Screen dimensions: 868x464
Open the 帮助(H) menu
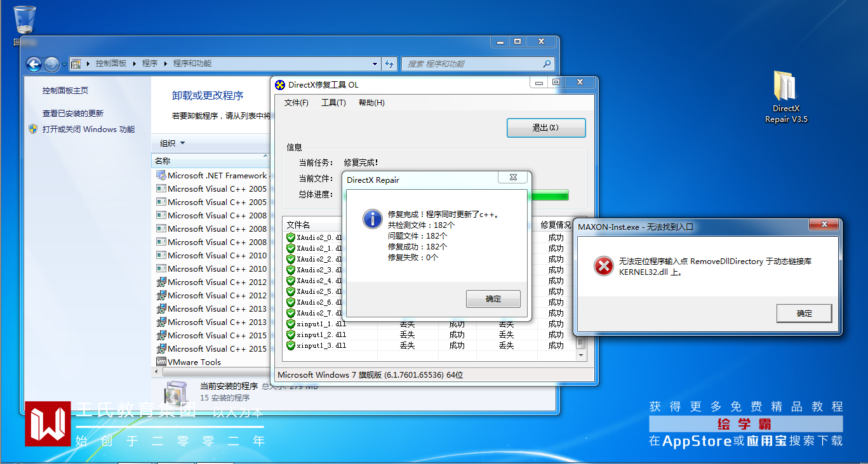click(371, 103)
